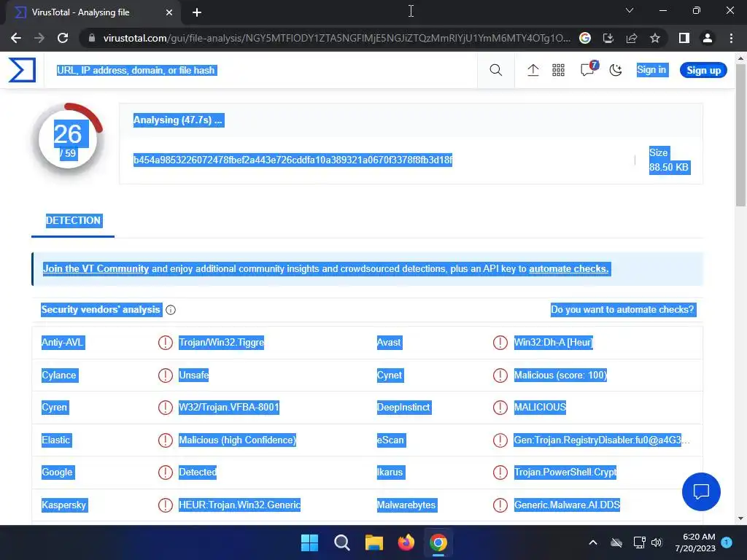
Task: Toggle dark mode moon icon
Action: tap(616, 70)
